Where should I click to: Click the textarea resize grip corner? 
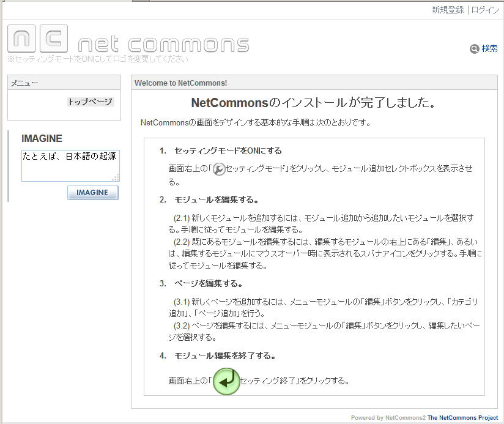point(116,178)
